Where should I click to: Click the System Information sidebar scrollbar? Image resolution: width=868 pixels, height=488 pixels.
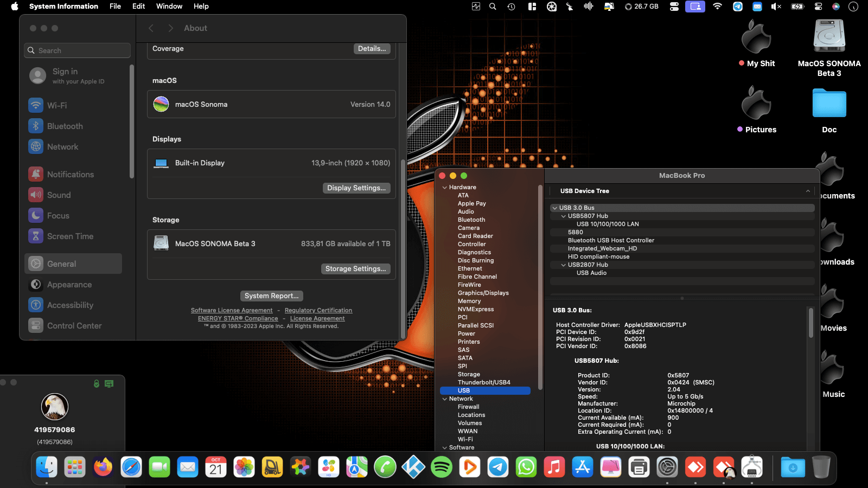540,287
